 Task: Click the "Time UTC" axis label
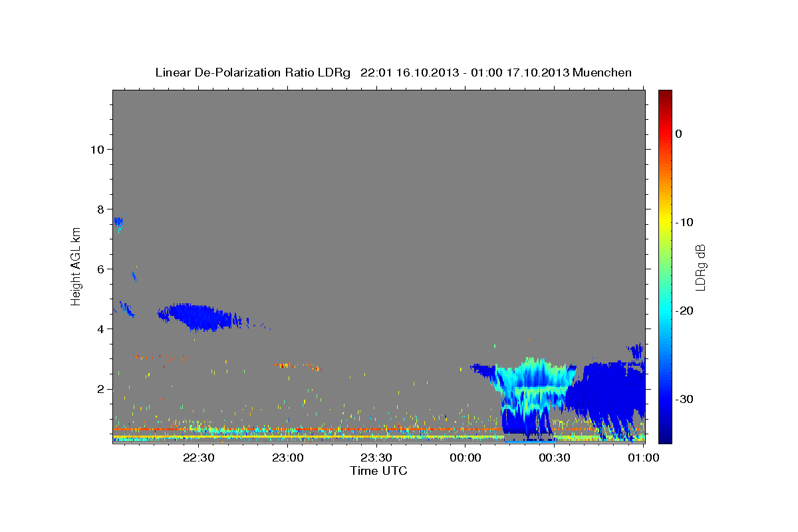pyautogui.click(x=379, y=471)
